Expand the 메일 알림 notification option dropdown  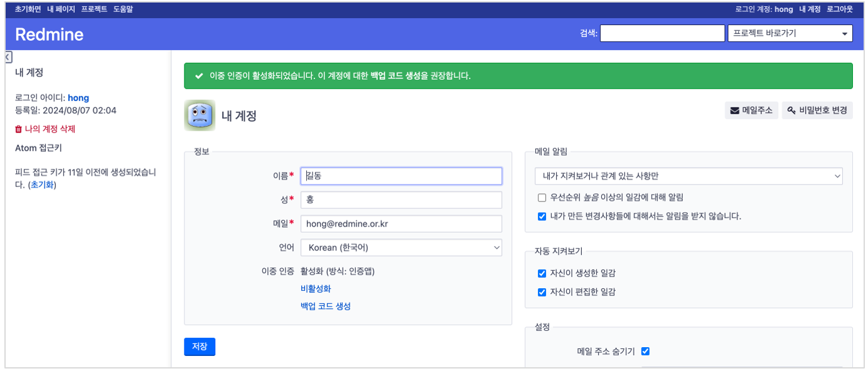click(689, 176)
